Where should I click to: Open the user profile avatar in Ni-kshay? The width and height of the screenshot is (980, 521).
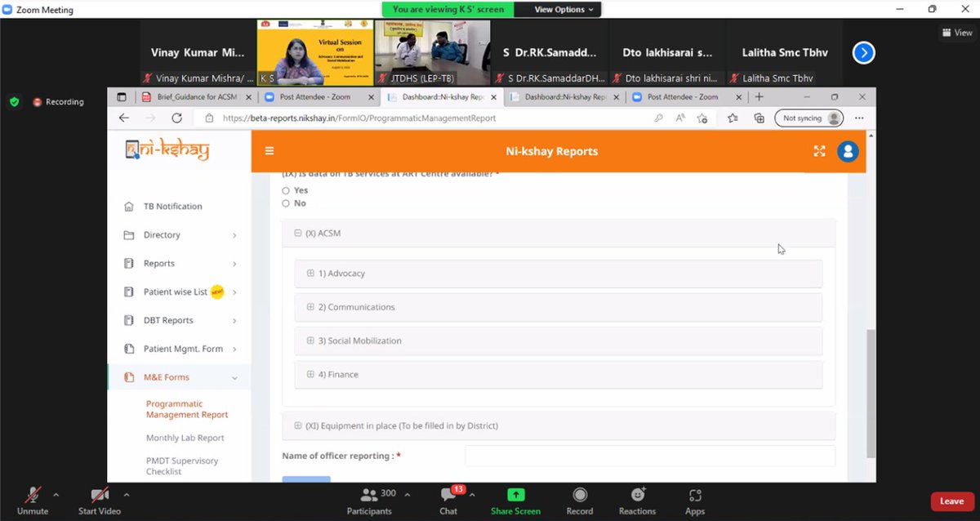pos(849,151)
